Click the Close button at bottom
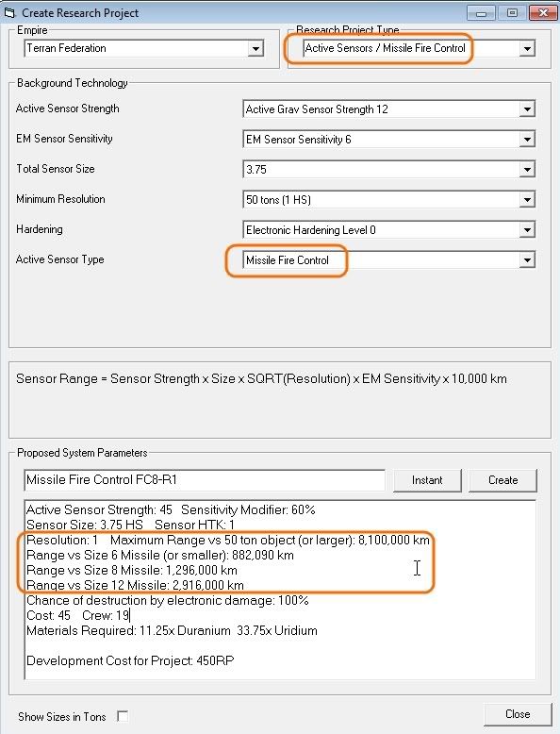 [518, 714]
